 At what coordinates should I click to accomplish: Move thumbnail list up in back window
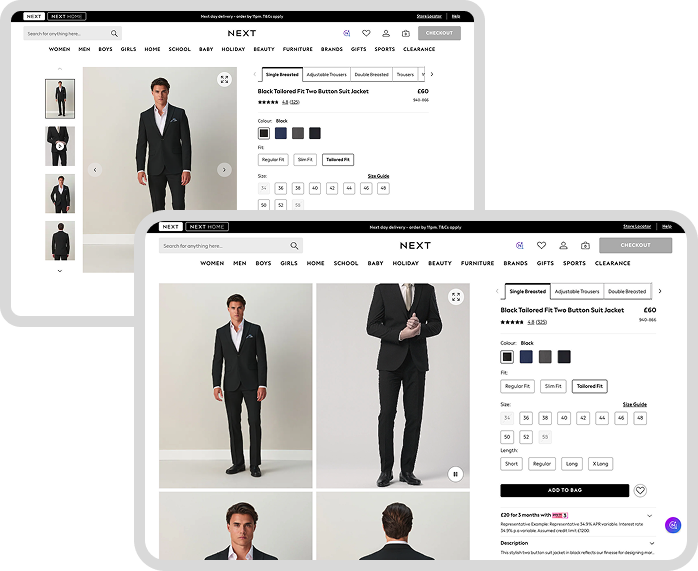tap(60, 69)
